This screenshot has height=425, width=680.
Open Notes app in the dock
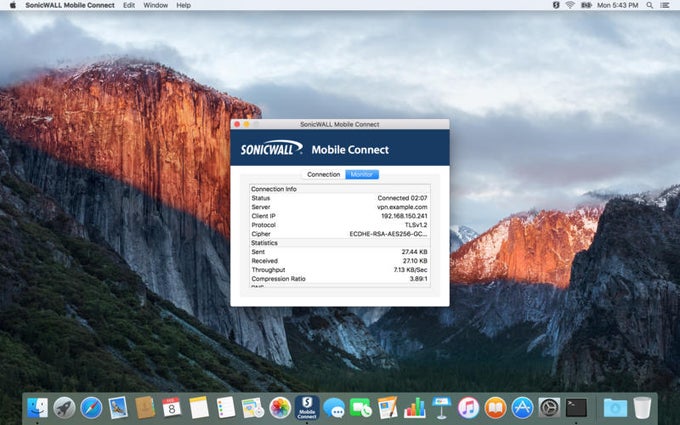pyautogui.click(x=199, y=408)
